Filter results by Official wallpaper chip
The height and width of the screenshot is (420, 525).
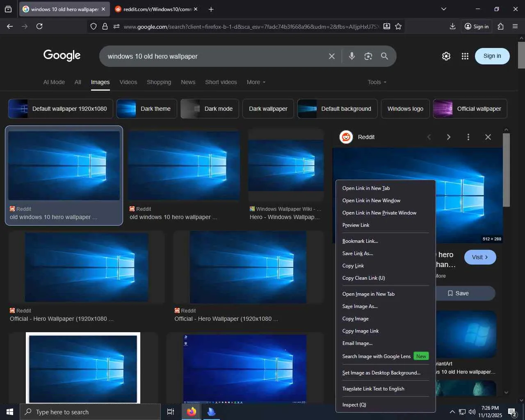pos(470,109)
